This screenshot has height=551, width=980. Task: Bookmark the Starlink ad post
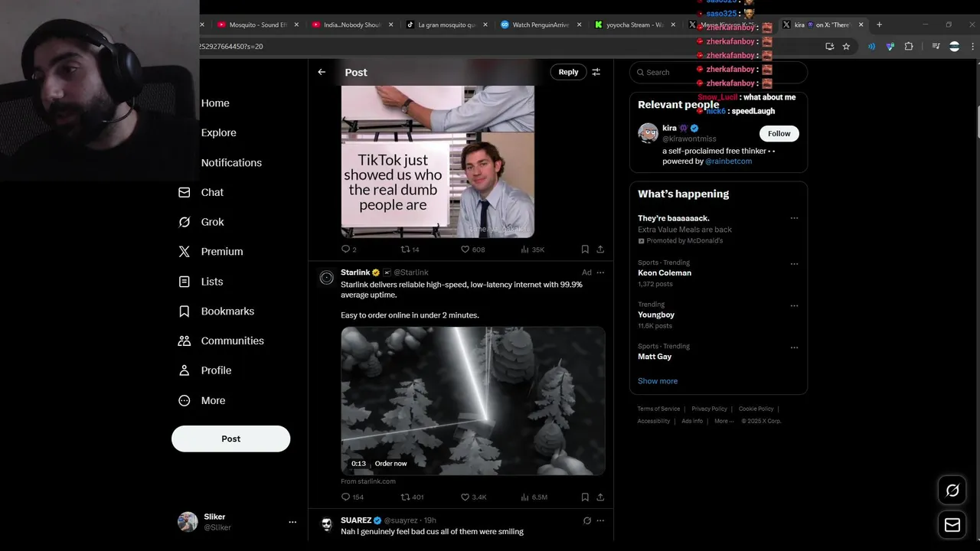point(585,497)
